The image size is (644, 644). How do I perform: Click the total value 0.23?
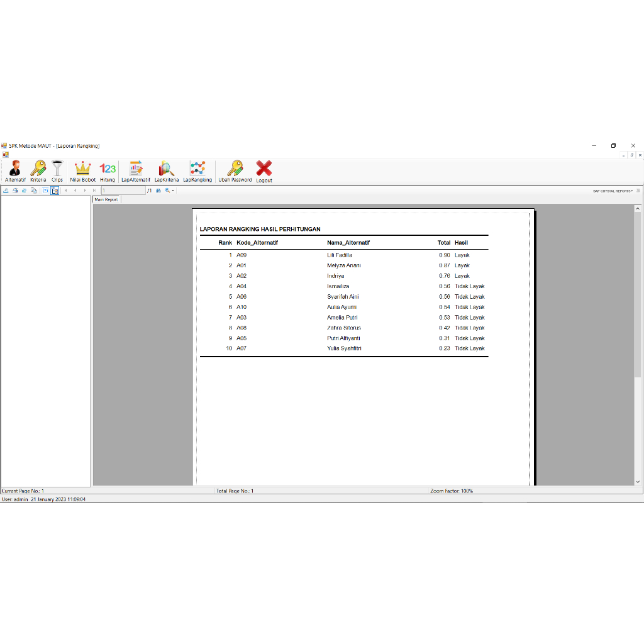(445, 348)
